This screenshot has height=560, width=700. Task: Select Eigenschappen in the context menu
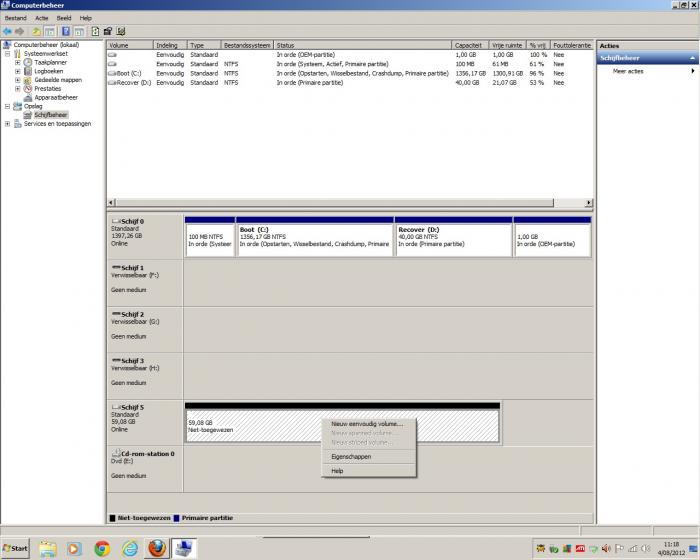click(351, 456)
